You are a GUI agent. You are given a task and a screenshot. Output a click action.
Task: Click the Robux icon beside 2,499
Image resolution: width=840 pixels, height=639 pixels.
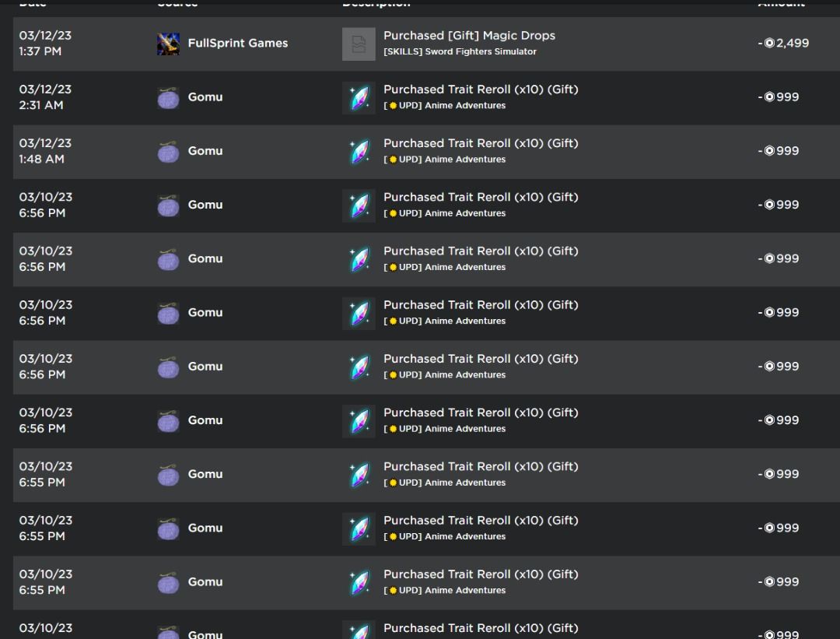(x=769, y=44)
